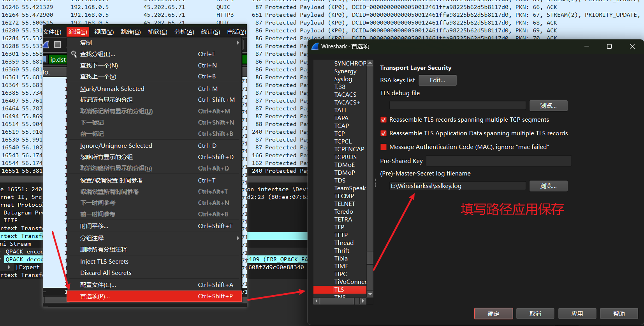
Task: Select Discard All Secrets menu entry
Action: point(154,273)
